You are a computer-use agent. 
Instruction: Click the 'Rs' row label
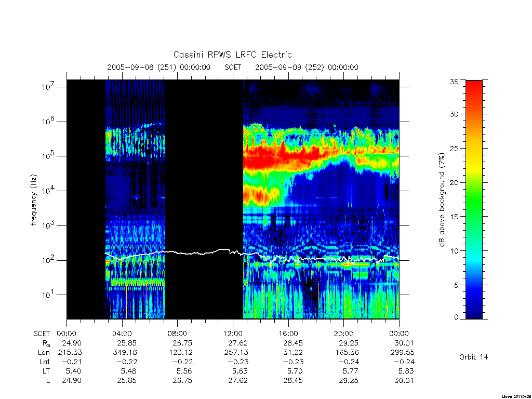pyautogui.click(x=46, y=343)
